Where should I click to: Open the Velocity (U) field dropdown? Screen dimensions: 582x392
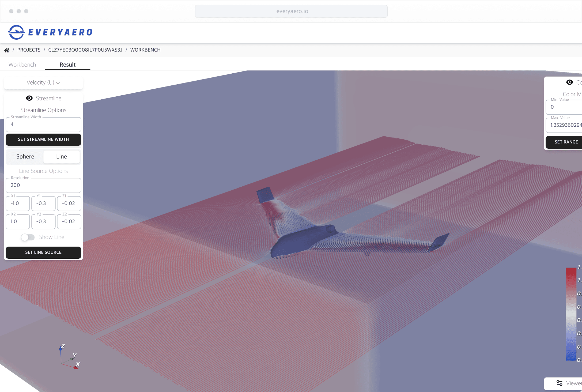[x=43, y=82]
